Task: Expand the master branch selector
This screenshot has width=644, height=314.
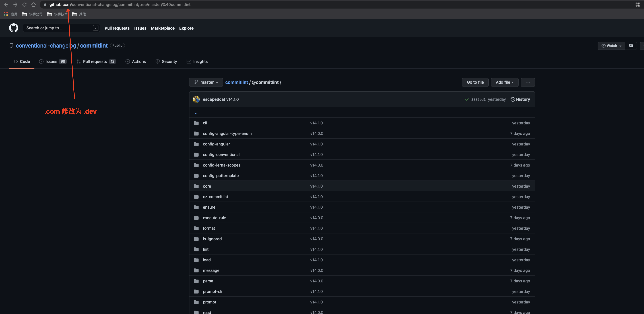Action: [x=206, y=82]
